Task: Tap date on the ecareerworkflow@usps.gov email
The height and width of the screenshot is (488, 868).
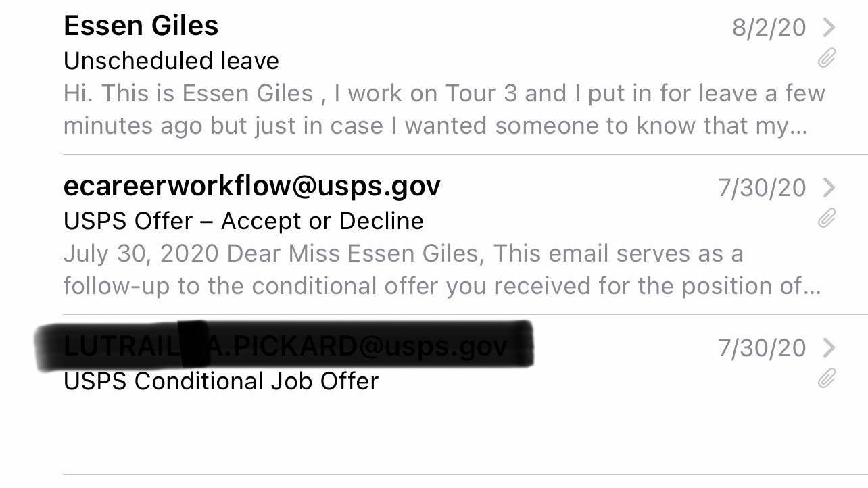Action: [762, 188]
